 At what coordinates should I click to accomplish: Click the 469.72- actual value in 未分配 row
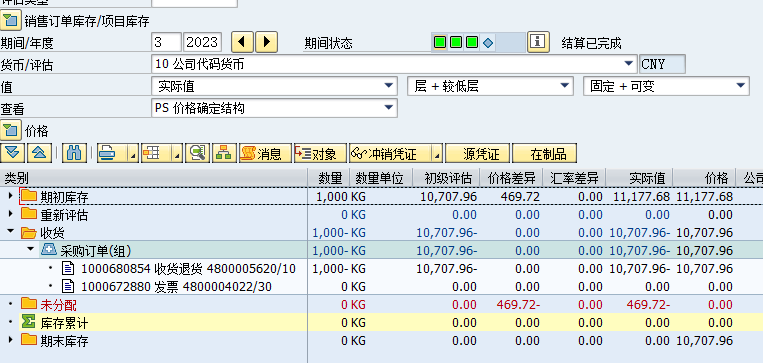click(x=648, y=305)
